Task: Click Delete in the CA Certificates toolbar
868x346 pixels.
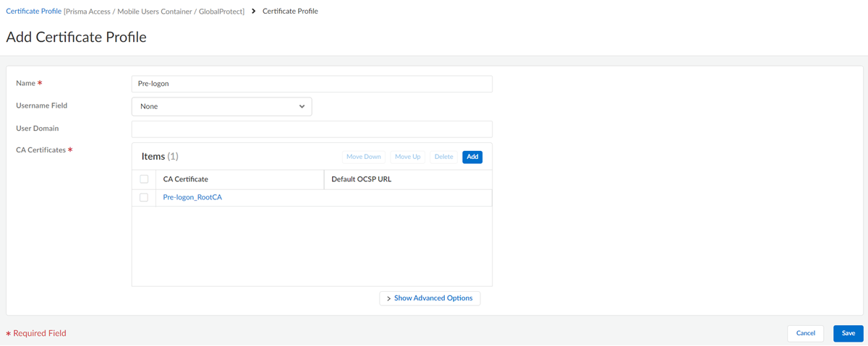Action: point(443,157)
